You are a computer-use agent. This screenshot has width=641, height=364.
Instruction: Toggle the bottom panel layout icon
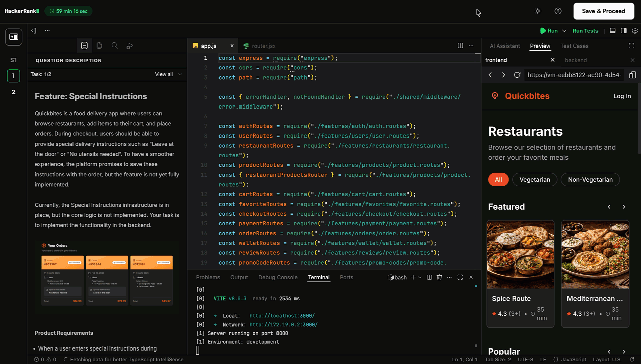[x=613, y=31]
